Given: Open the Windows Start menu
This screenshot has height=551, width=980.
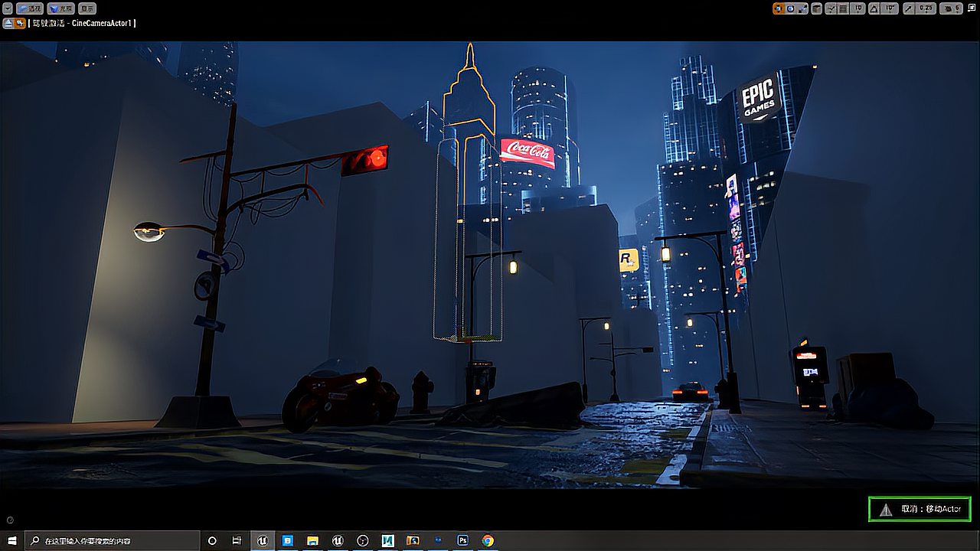Looking at the screenshot, I should (12, 540).
